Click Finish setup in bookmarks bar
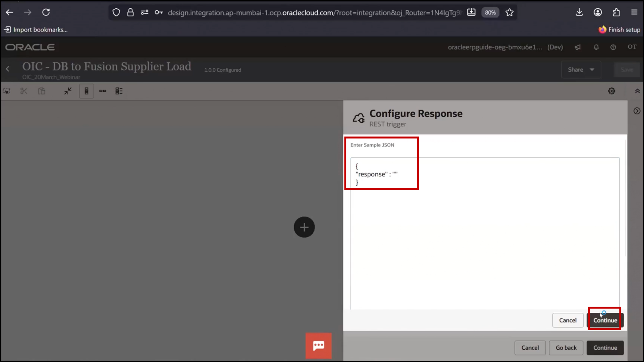Viewport: 644px width, 362px height. click(x=620, y=29)
